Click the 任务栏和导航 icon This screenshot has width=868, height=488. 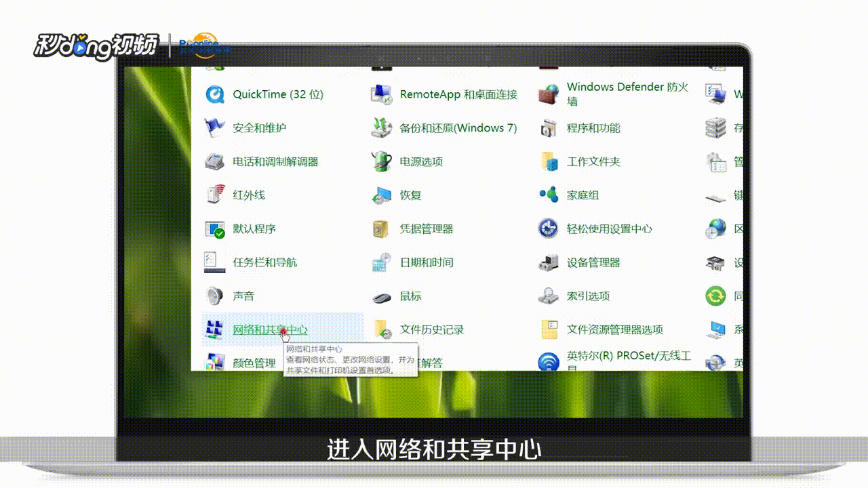215,262
